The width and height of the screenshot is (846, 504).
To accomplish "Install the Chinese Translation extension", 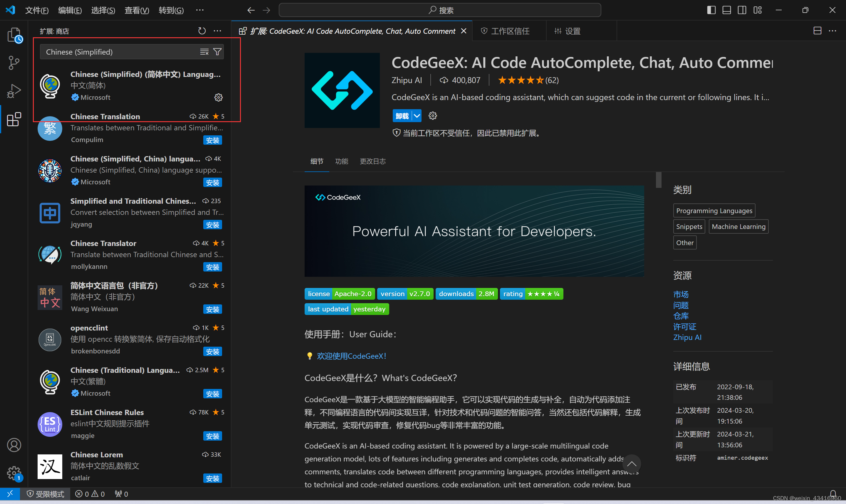I will point(212,140).
